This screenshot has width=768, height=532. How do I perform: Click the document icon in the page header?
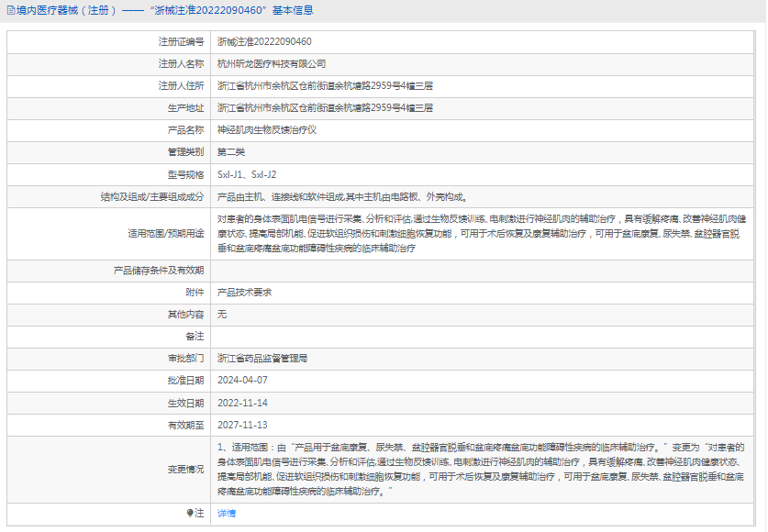point(10,10)
